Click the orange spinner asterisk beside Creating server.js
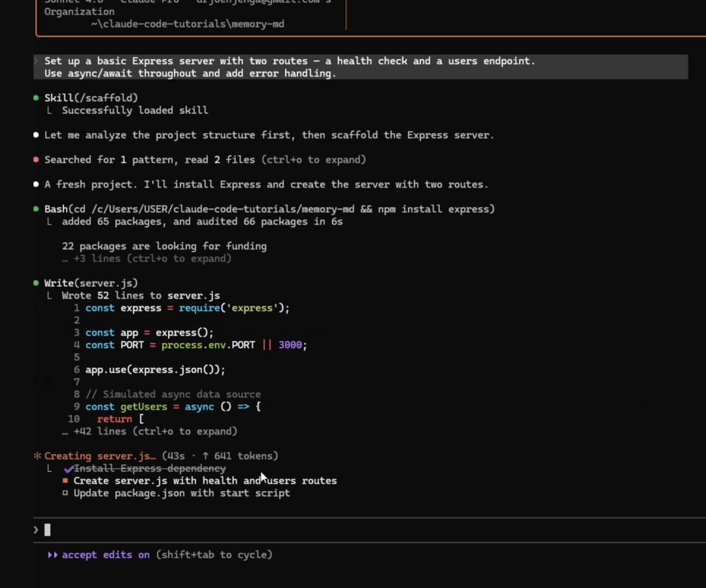This screenshot has width=706, height=588. [x=37, y=456]
